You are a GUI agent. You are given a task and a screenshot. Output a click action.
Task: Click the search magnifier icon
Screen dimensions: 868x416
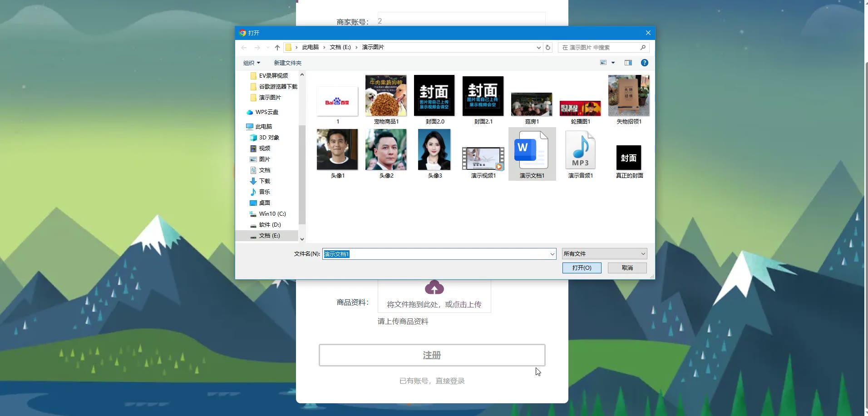pyautogui.click(x=643, y=48)
